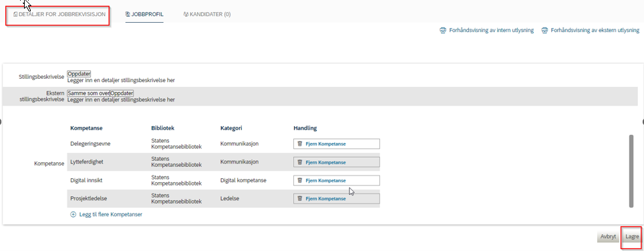
Task: Remove the Prosjektledelse competence
Action: (337, 198)
